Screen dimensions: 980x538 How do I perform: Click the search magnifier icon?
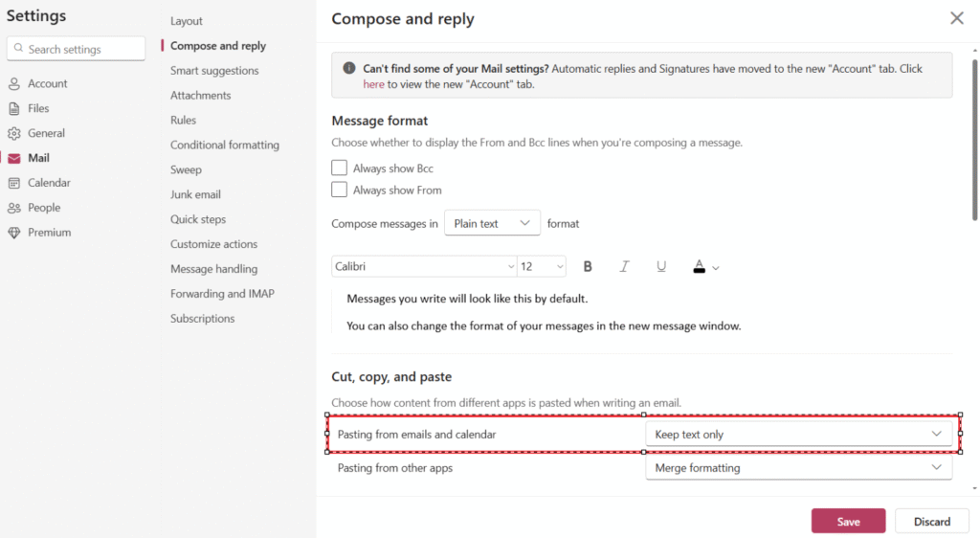pyautogui.click(x=19, y=48)
